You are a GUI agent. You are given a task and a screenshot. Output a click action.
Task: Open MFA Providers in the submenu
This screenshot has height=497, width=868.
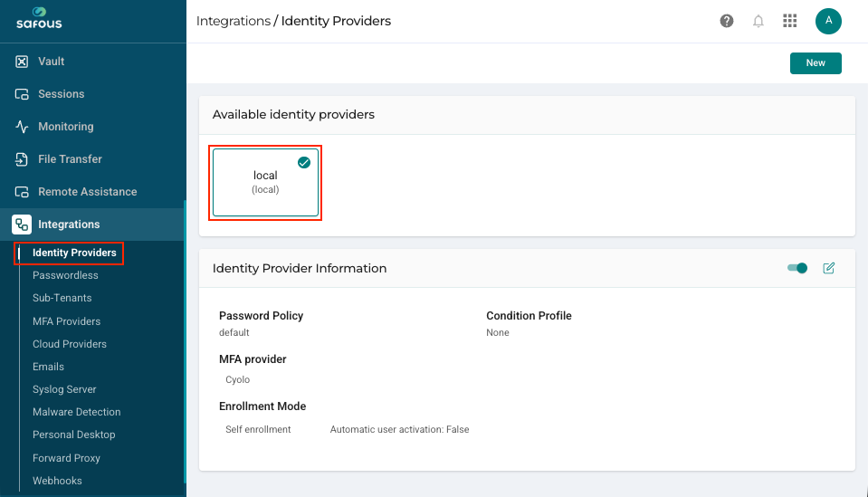coord(66,321)
